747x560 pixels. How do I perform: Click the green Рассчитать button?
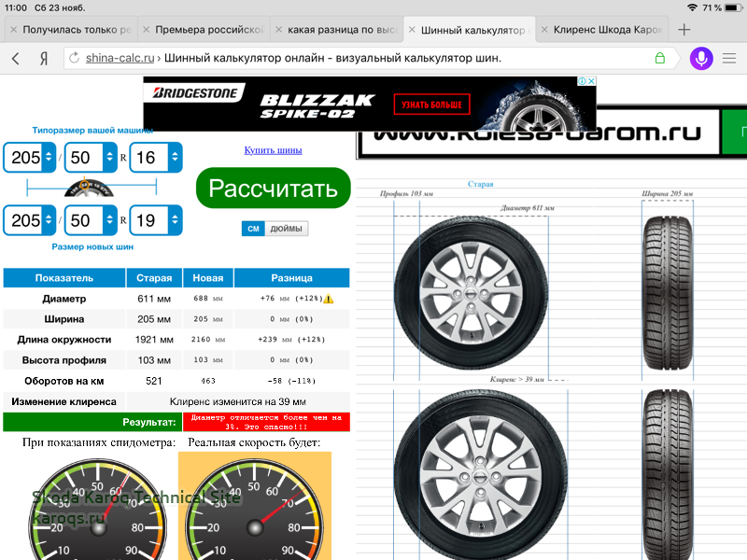273,189
